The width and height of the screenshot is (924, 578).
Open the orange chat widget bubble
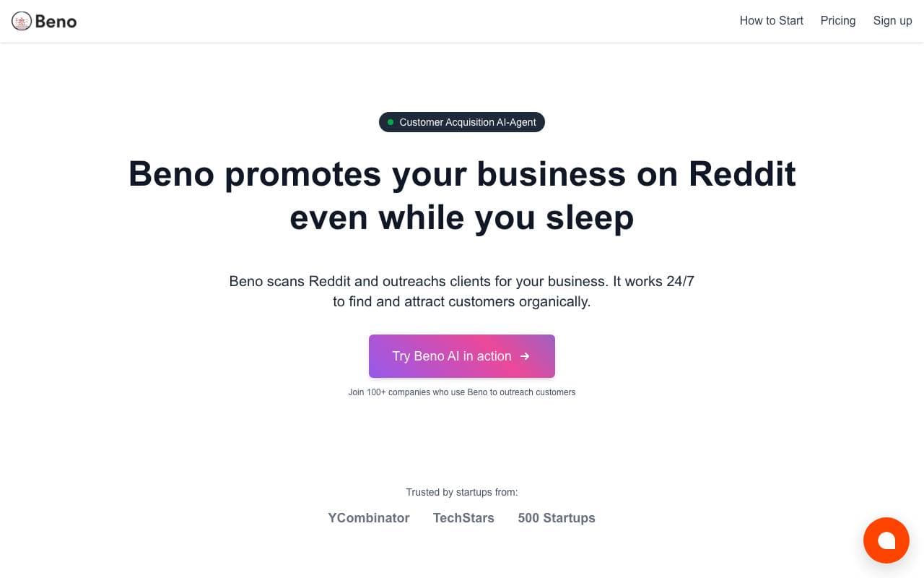pos(886,540)
